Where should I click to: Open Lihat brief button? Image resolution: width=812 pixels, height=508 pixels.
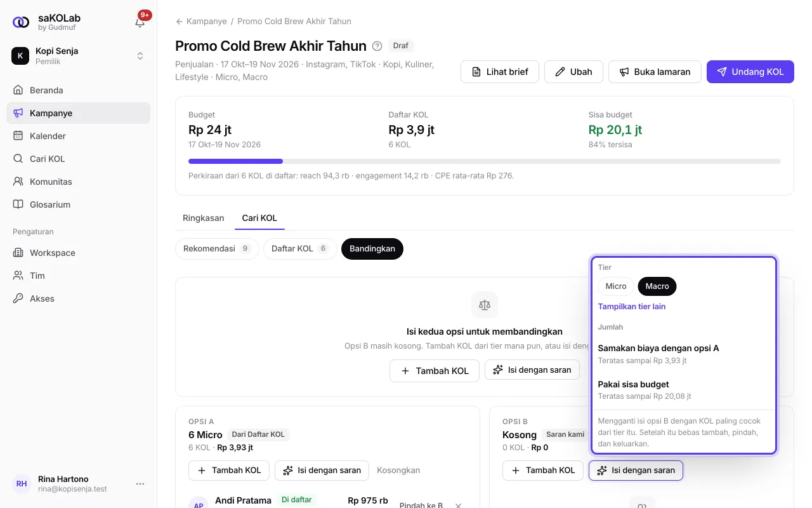500,72
